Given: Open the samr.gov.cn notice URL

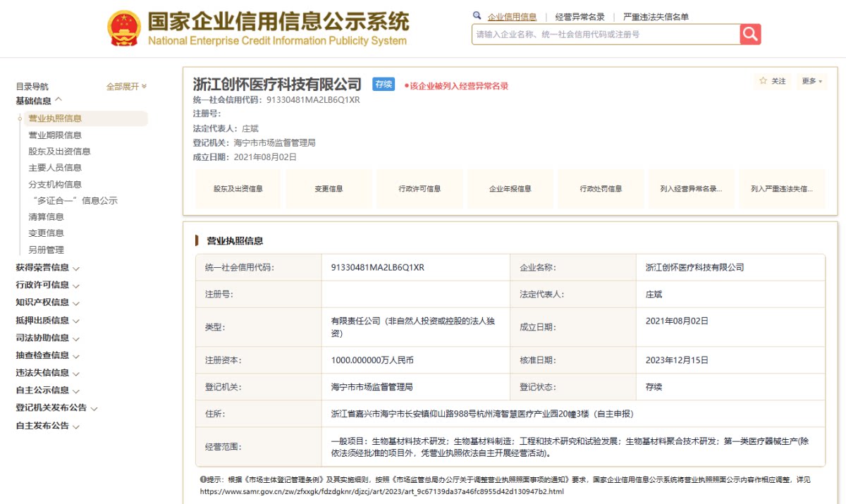Looking at the screenshot, I should point(382,491).
